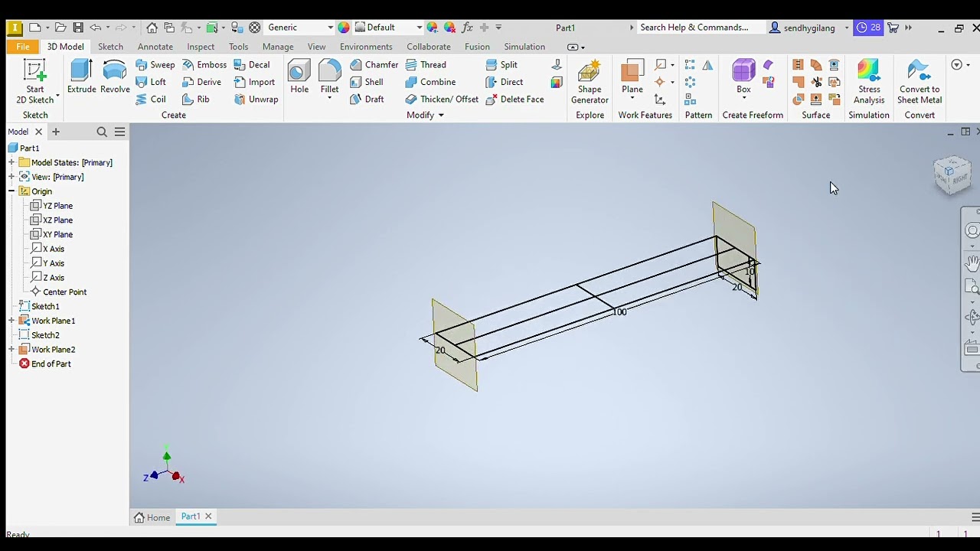Viewport: 980px width, 551px height.
Task: Search the model browser
Action: point(102,132)
